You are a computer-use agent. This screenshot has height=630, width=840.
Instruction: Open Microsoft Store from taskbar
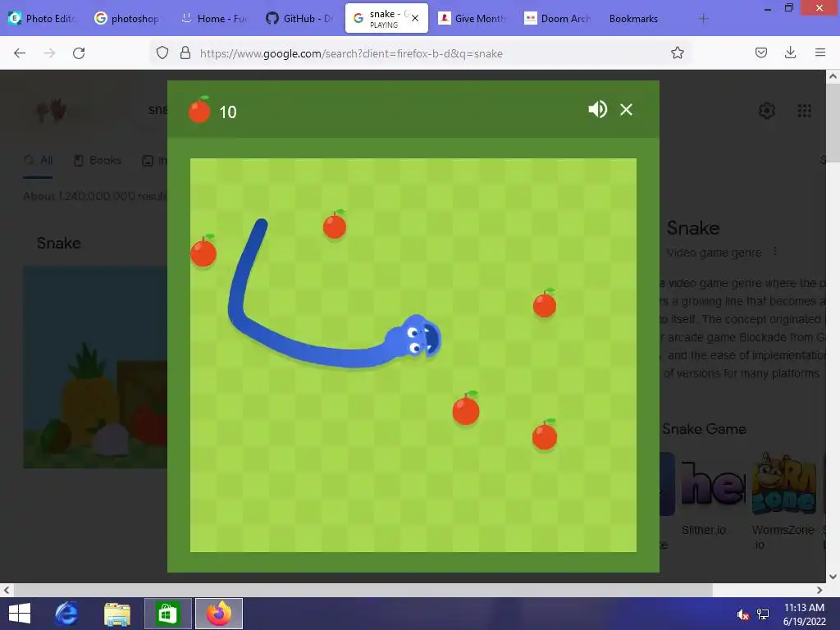click(x=167, y=614)
